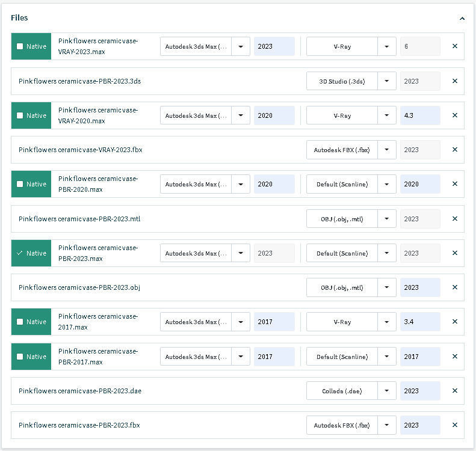
Task: Remove the PBR-2023.mtl file entry
Action: (454, 219)
